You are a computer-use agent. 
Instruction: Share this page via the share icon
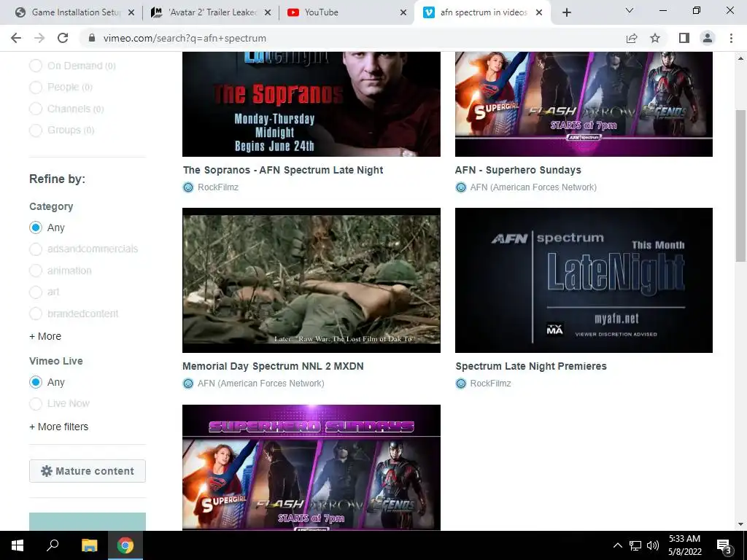tap(632, 38)
